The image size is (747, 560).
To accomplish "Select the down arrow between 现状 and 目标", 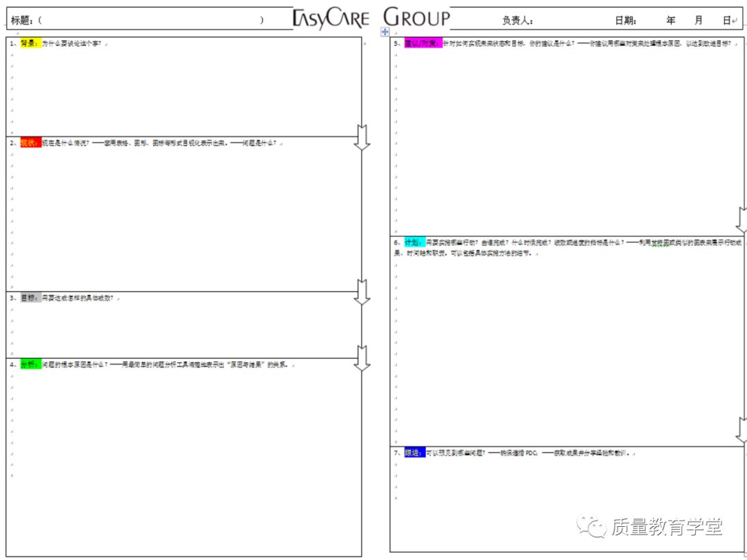I will [x=362, y=291].
